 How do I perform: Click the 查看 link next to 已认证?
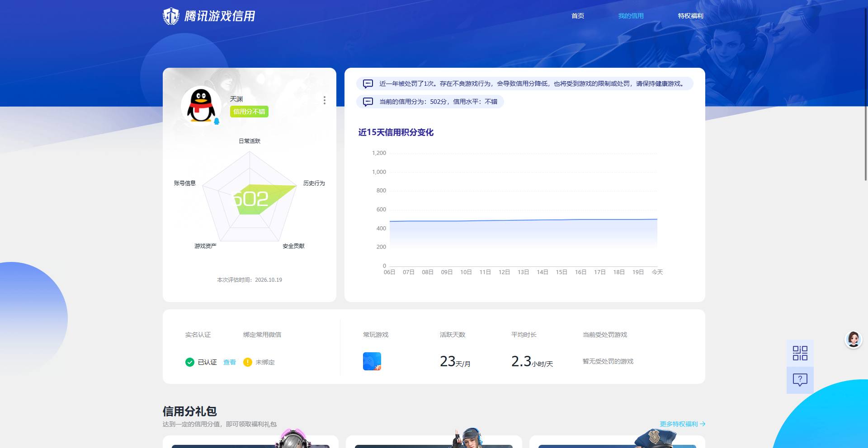point(230,362)
